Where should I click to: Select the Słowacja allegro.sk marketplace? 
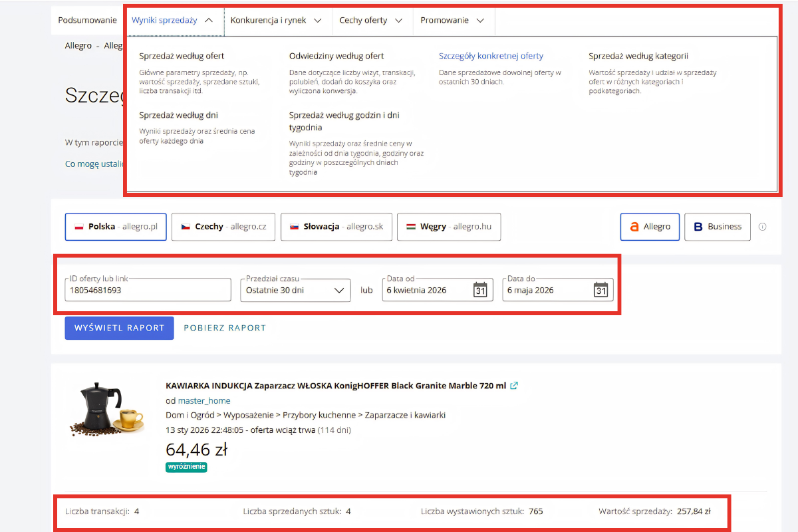336,227
